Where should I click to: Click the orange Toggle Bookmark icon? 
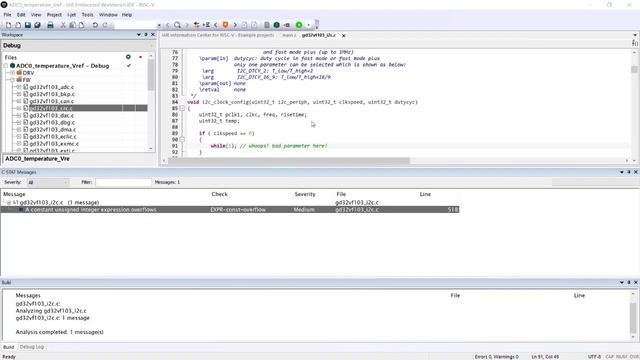click(x=225, y=25)
